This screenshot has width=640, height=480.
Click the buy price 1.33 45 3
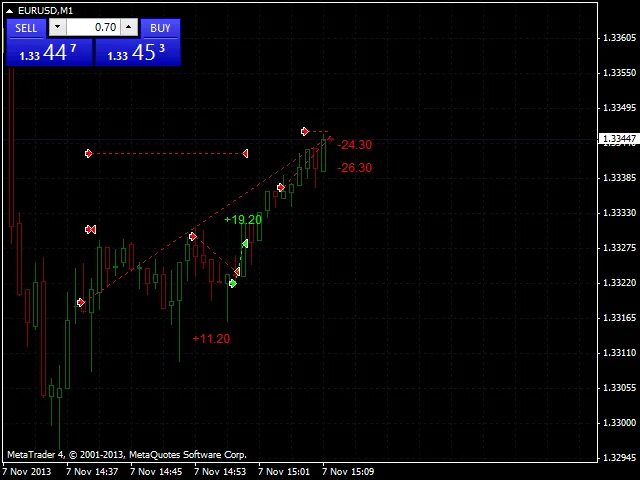pyautogui.click(x=138, y=52)
